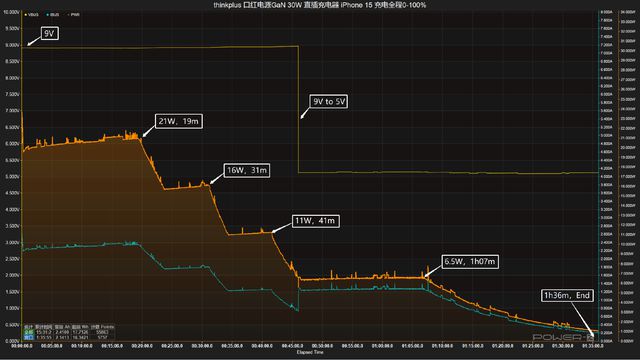Viewport: 640px width, 360px height.
Task: Click the 00:15:00.0 time axis tick
Action: (112, 346)
